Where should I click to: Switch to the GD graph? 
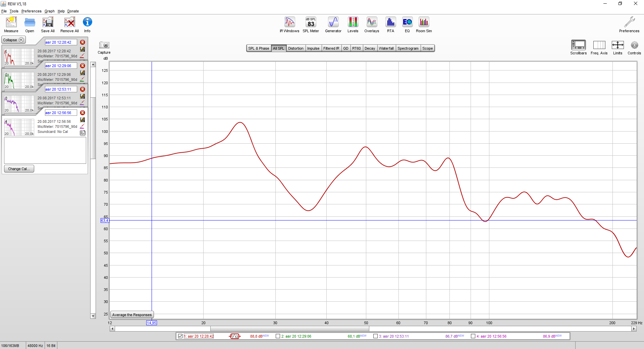click(x=346, y=48)
